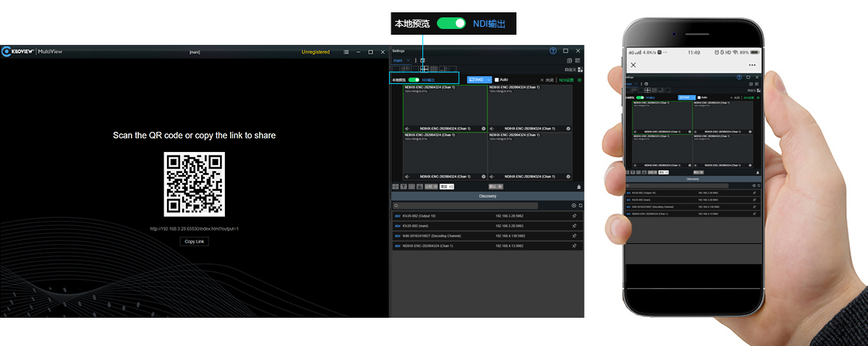Click the clear icon at toolbar right end
Viewport: 868px width, 346px height.
tap(579, 187)
